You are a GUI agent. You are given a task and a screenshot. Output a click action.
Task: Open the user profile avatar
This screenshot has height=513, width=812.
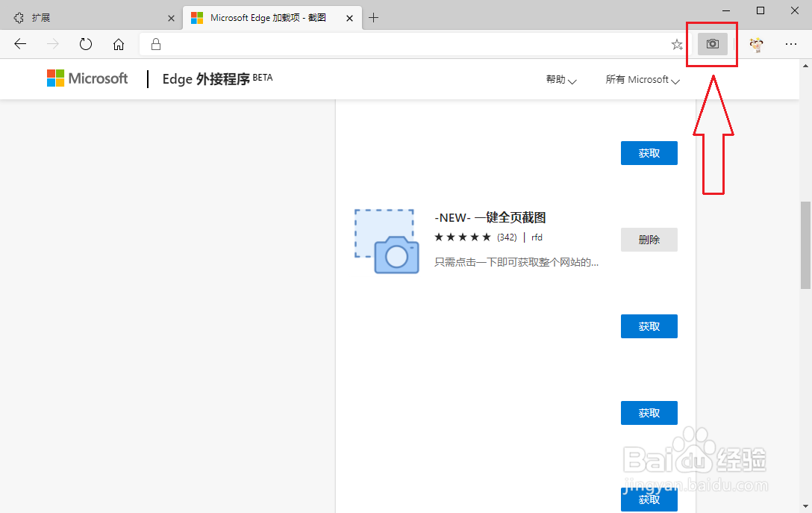click(x=757, y=45)
